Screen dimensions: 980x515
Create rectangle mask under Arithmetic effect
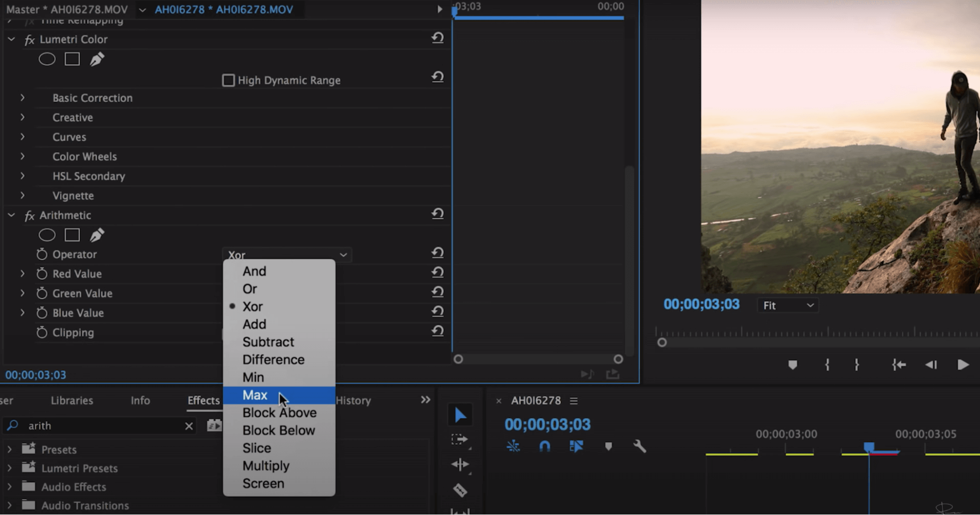(x=72, y=235)
